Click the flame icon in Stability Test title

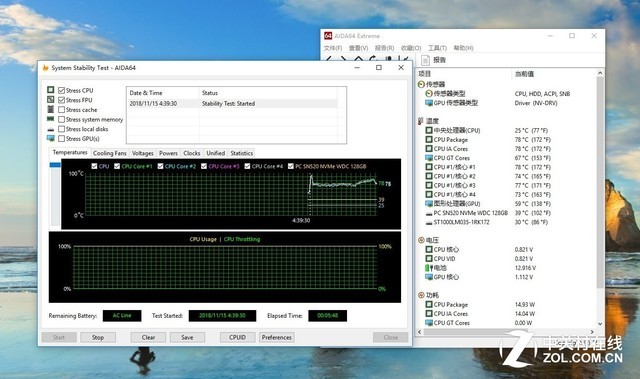click(46, 68)
